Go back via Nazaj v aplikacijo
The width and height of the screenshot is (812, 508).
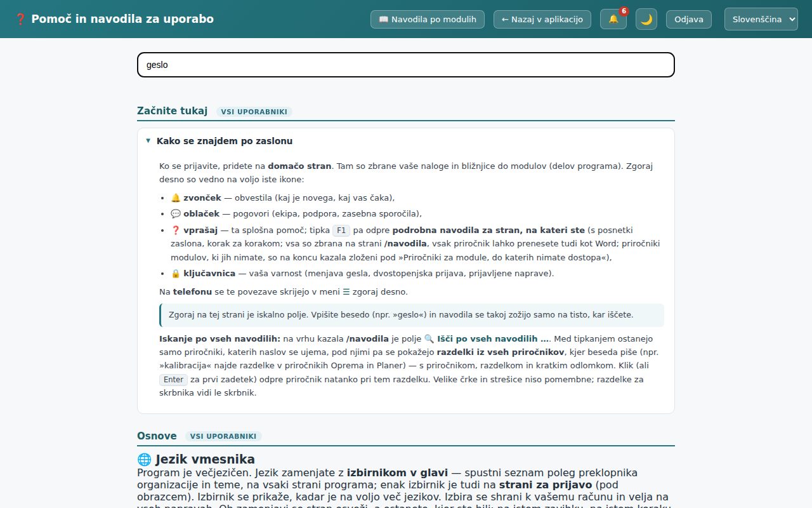(x=542, y=19)
